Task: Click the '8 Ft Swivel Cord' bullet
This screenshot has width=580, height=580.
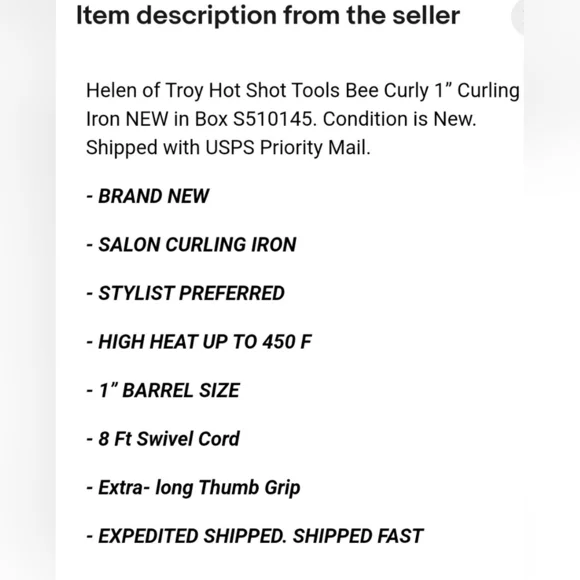Action: pos(163,439)
